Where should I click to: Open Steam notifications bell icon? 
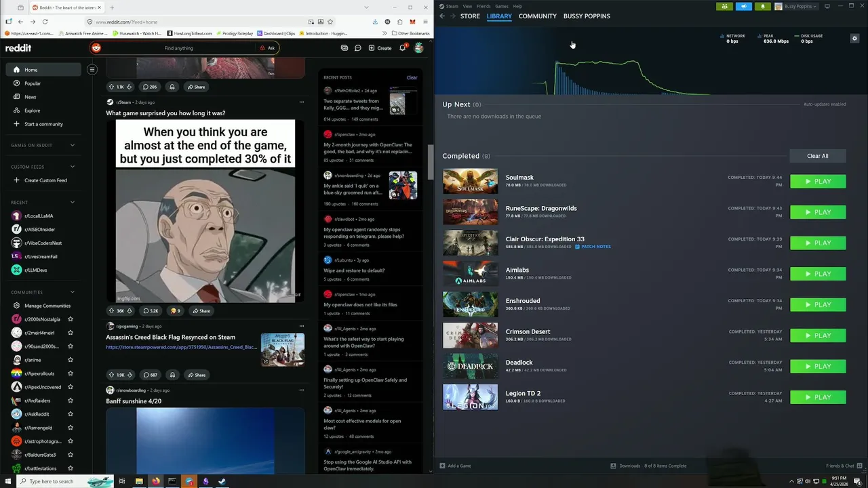tap(762, 6)
